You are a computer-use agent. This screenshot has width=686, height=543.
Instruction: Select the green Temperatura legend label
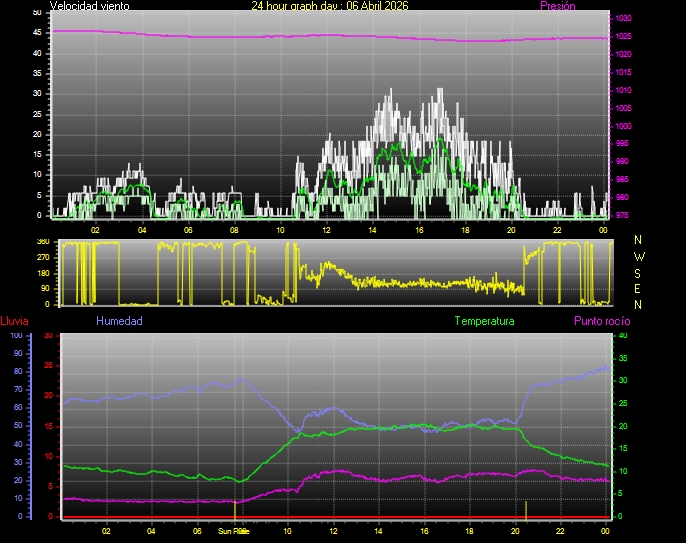484,321
